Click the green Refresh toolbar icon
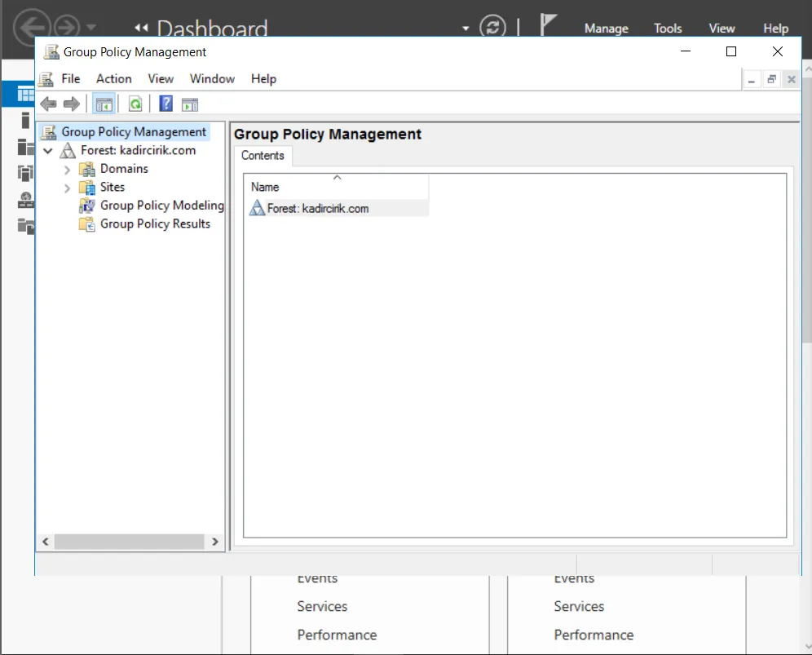Viewport: 812px width, 655px height. coord(135,104)
